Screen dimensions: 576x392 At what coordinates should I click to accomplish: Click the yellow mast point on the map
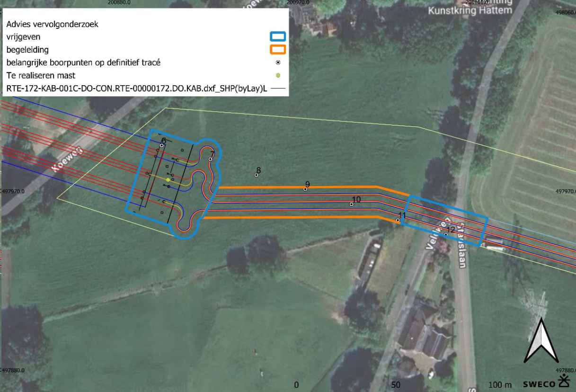[x=168, y=180]
